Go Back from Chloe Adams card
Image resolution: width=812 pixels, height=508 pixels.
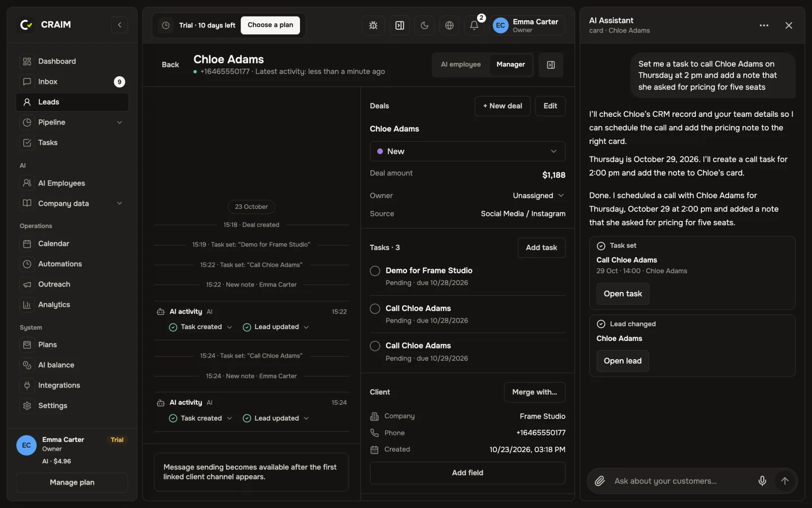(171, 65)
